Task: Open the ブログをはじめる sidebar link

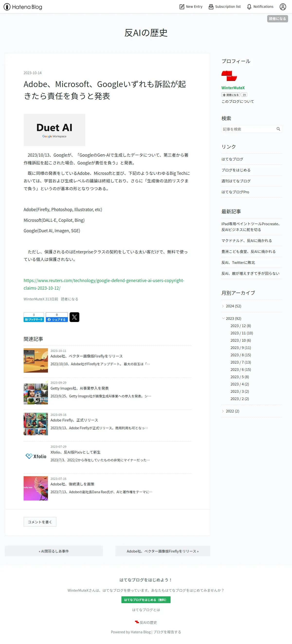Action: click(x=236, y=170)
